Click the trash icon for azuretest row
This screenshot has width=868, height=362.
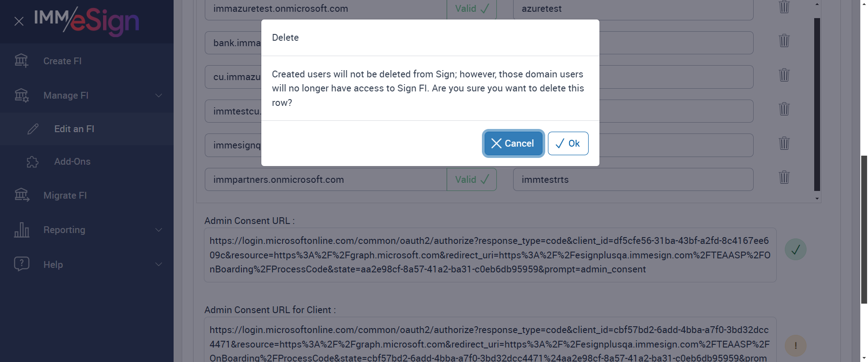[784, 7]
